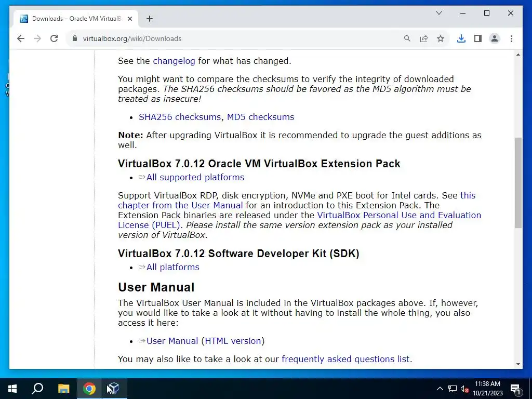Open VirtualBox from the taskbar

pos(114,389)
